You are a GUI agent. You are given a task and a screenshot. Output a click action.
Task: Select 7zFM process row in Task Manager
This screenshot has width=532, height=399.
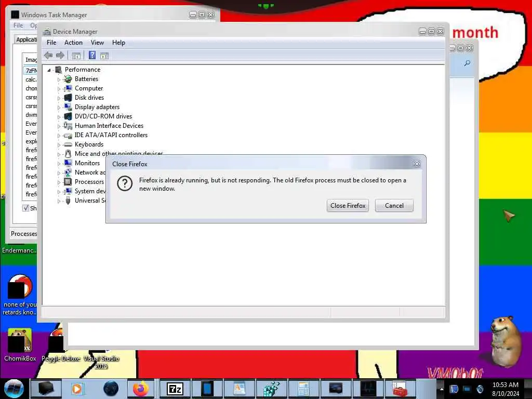[x=31, y=71]
